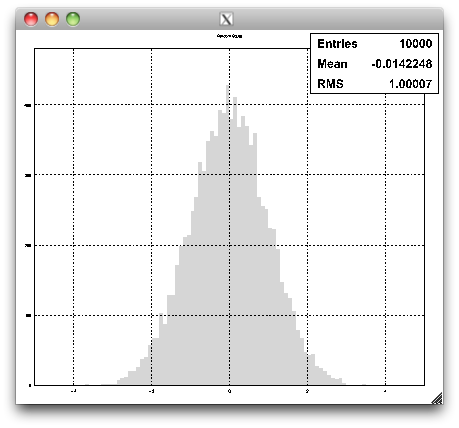
Task: Click the RMS value 1.00007
Action: coord(410,84)
